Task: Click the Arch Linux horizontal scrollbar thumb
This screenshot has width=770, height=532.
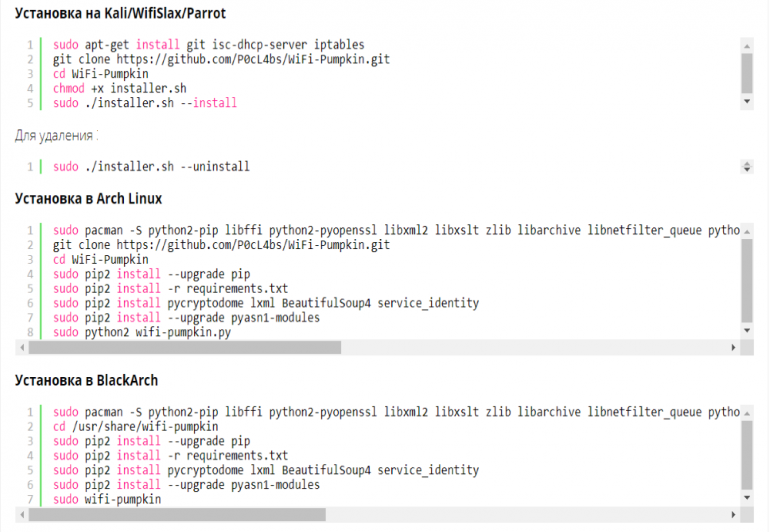Action: 185,347
